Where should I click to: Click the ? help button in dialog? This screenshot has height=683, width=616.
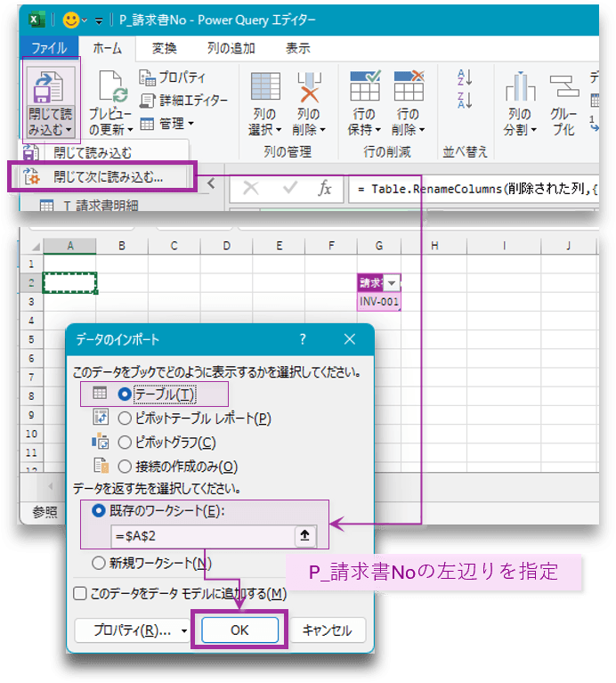[303, 339]
